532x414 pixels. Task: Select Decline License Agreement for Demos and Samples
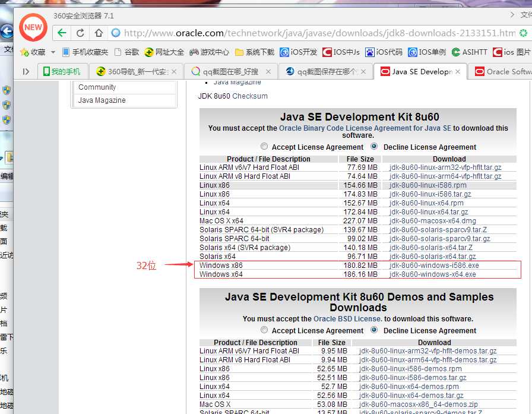click(x=374, y=330)
